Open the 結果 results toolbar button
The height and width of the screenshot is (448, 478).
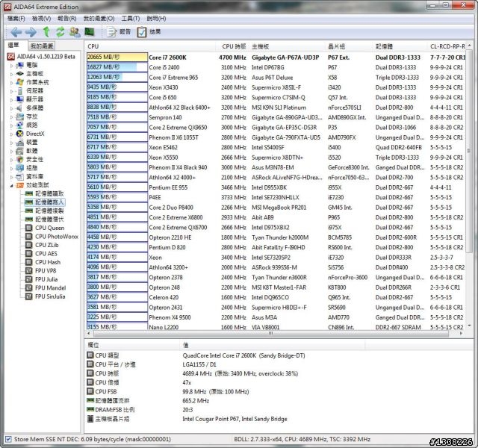click(149, 31)
